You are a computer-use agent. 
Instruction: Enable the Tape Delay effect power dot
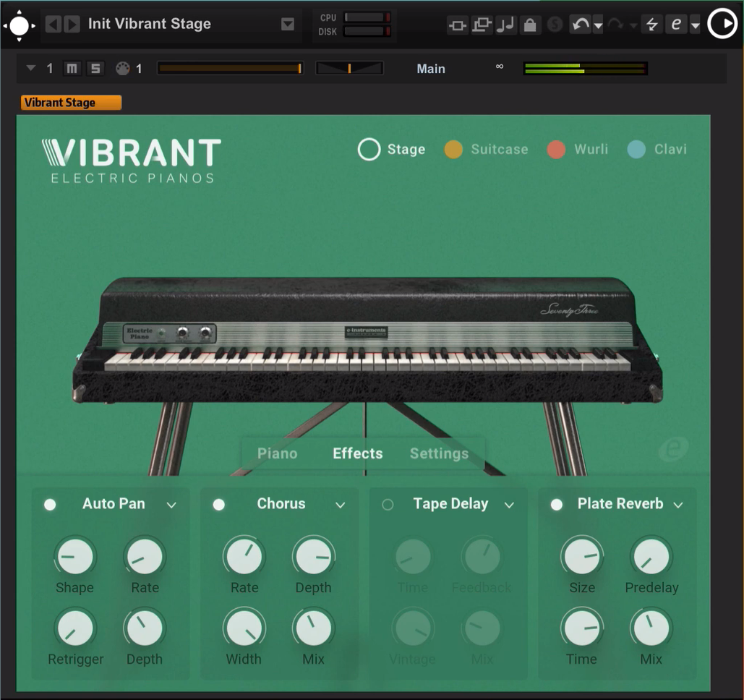coord(388,505)
